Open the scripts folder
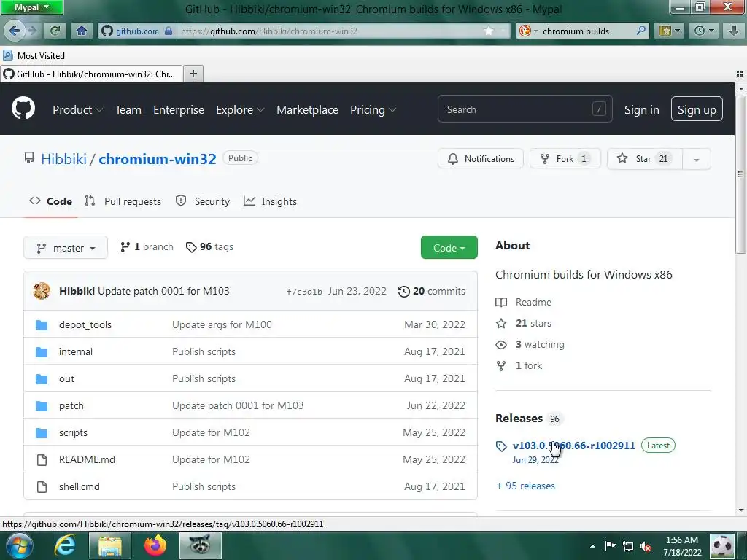This screenshot has height=560, width=747. 74,432
